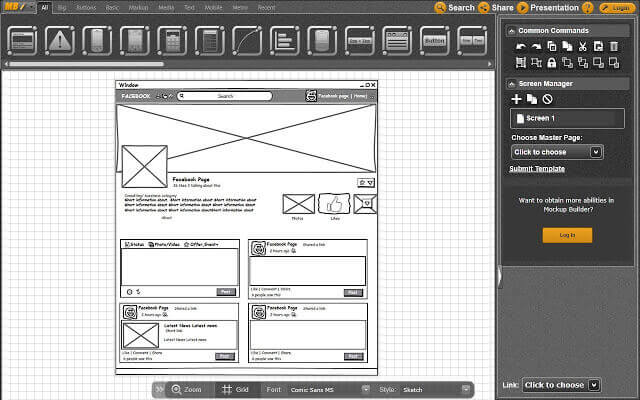Open the Link dropdown at bottom right
Image resolution: width=640 pixels, height=400 pixels.
[561, 385]
